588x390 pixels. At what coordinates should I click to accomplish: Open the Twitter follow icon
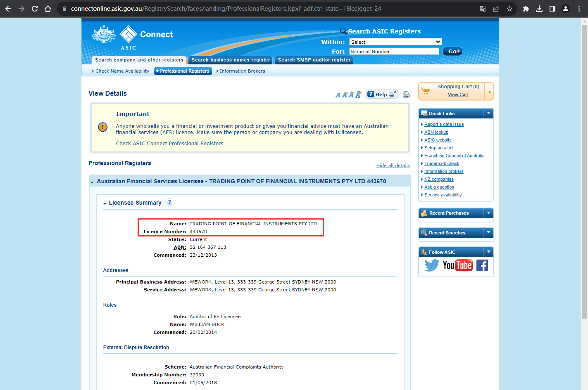tap(432, 265)
